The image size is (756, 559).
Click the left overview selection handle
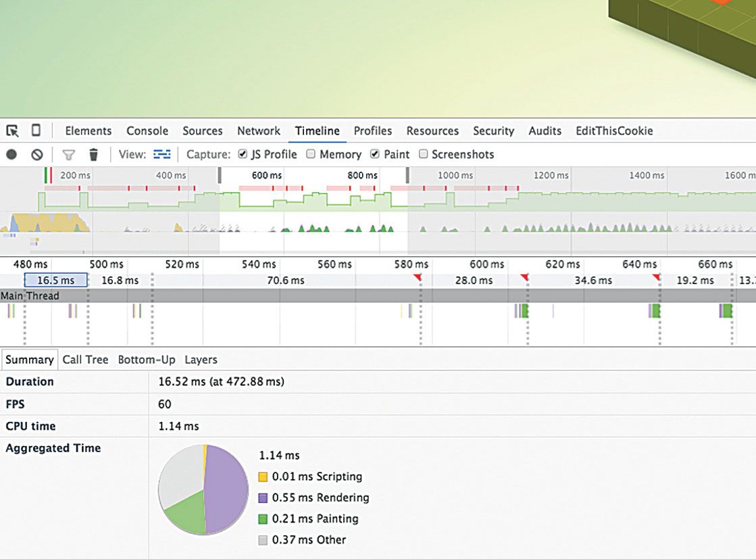[x=220, y=175]
